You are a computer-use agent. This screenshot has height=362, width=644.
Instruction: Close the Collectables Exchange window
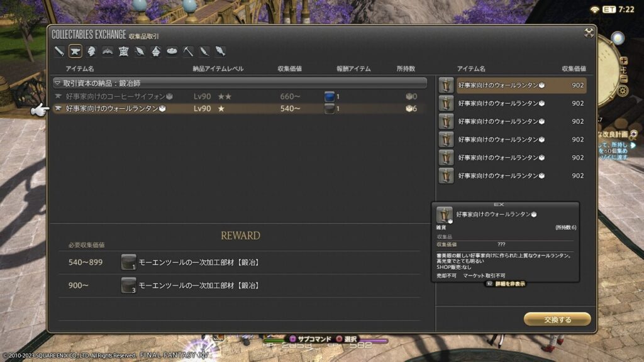click(x=589, y=33)
